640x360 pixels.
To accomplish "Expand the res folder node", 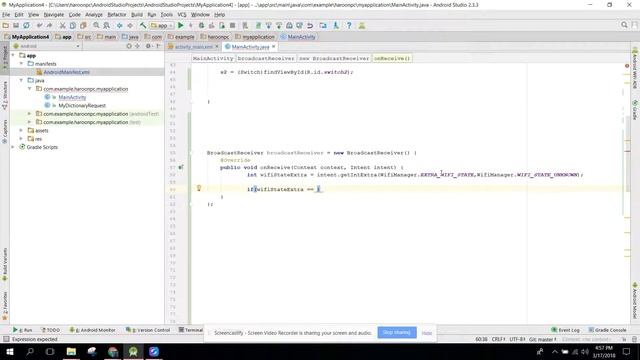I will [21, 139].
